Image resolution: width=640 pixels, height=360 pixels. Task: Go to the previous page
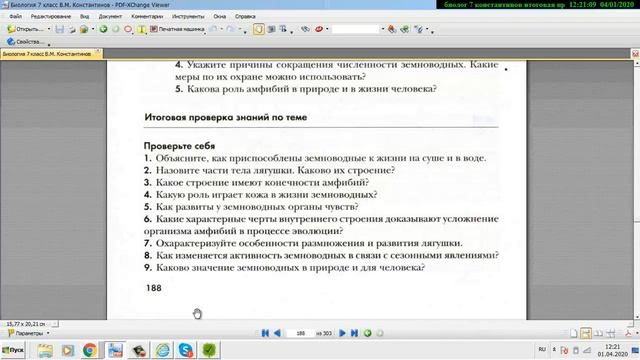click(277, 333)
